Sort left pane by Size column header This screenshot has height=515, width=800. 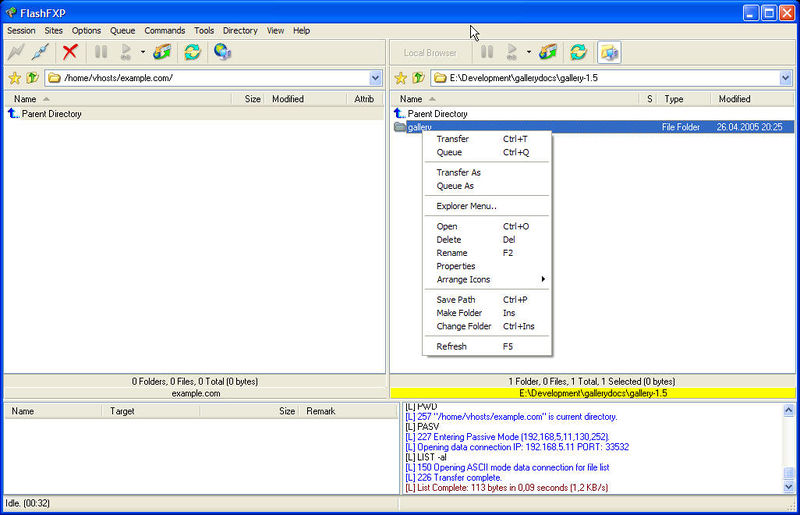[247, 99]
